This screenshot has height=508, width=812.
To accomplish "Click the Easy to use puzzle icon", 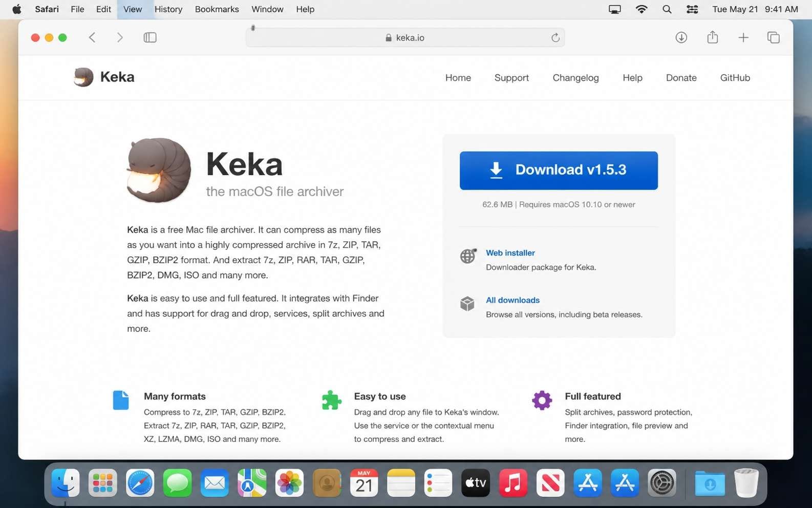I will [332, 400].
